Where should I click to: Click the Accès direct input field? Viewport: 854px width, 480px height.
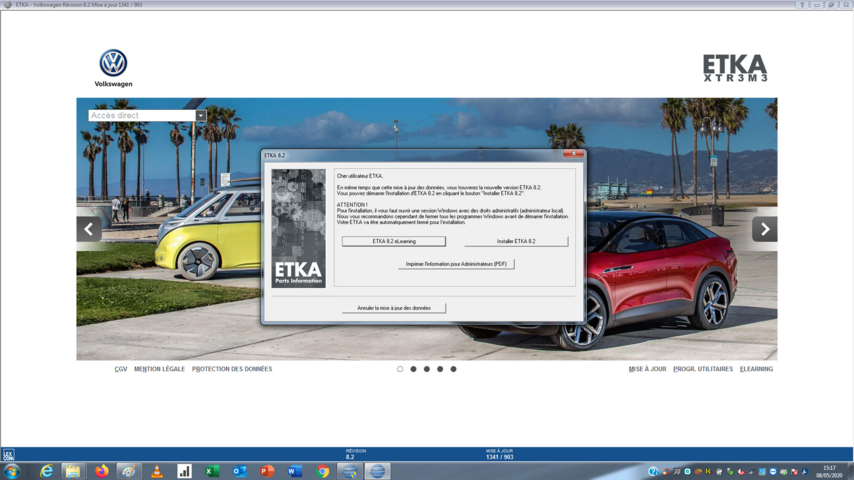142,116
